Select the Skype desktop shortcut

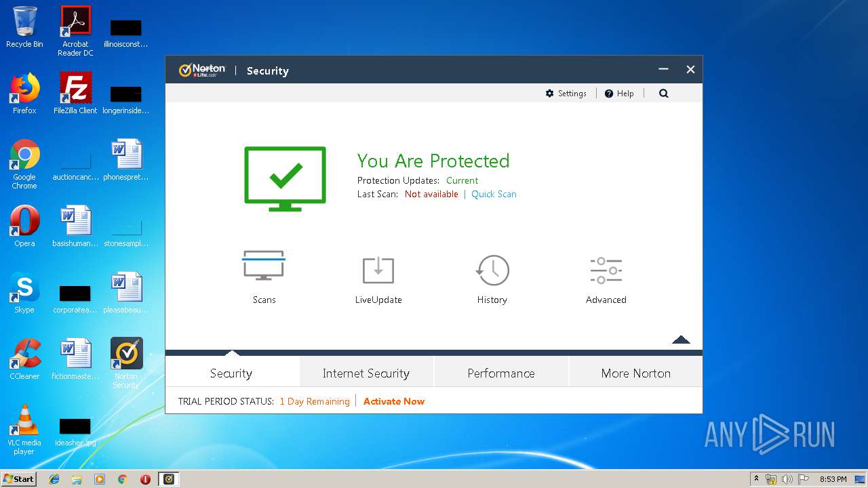click(x=24, y=293)
